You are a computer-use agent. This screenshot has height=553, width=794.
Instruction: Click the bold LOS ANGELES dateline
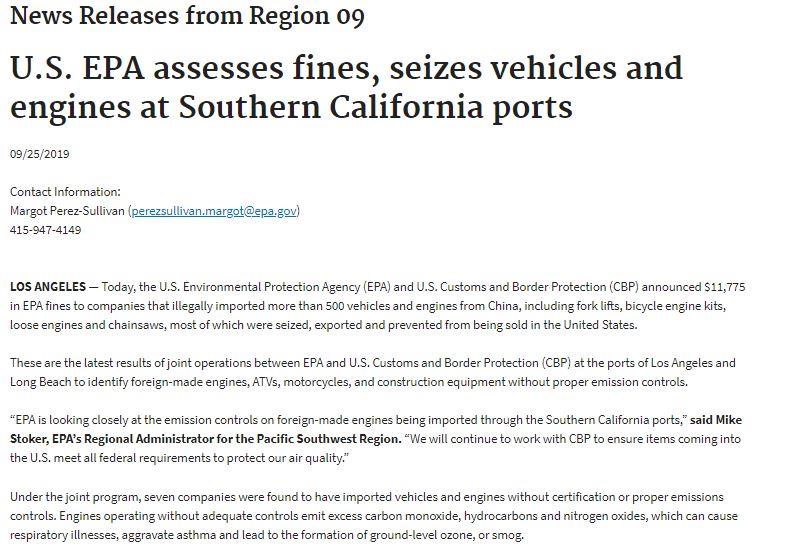tap(48, 287)
